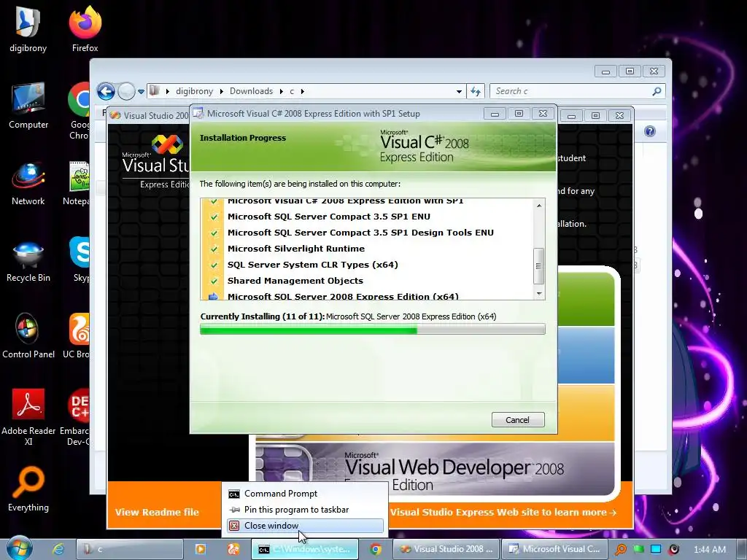Select Command Prompt in jump list
This screenshot has height=560, width=747.
pyautogui.click(x=305, y=494)
